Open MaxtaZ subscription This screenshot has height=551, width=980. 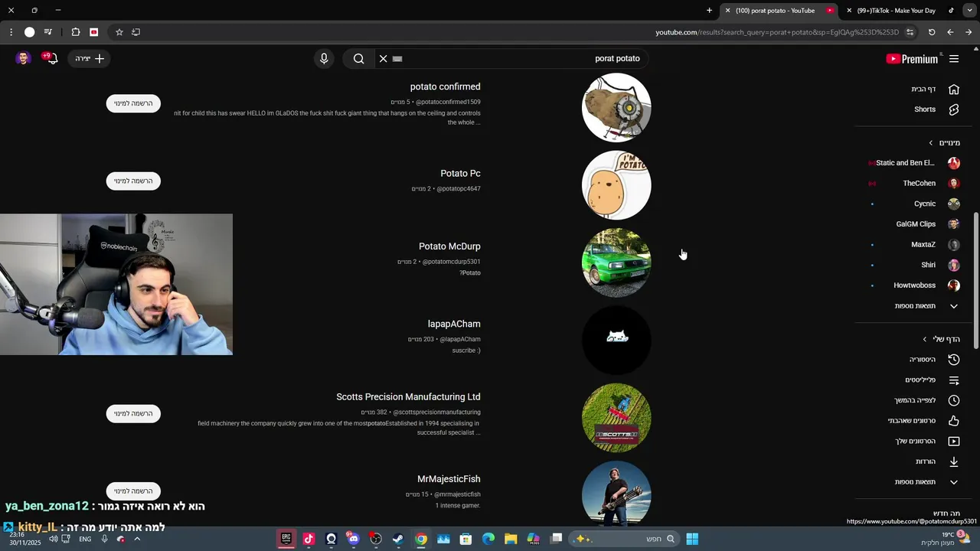pos(915,245)
